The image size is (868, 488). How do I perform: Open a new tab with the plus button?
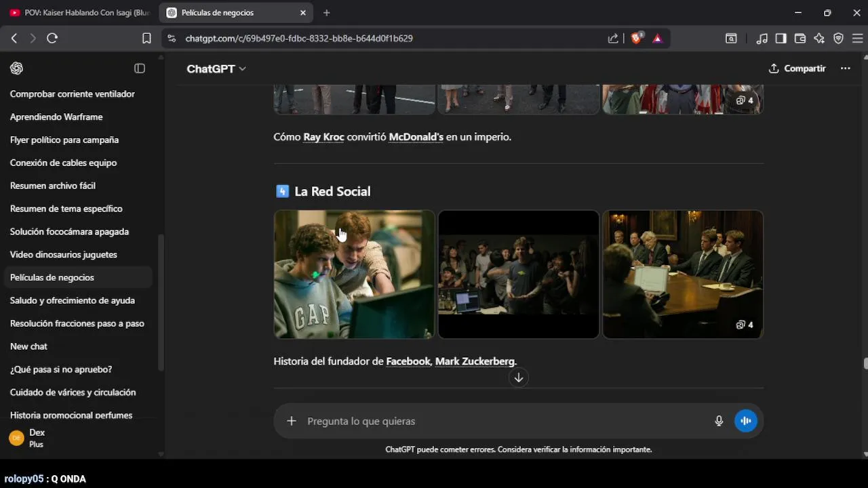click(327, 13)
